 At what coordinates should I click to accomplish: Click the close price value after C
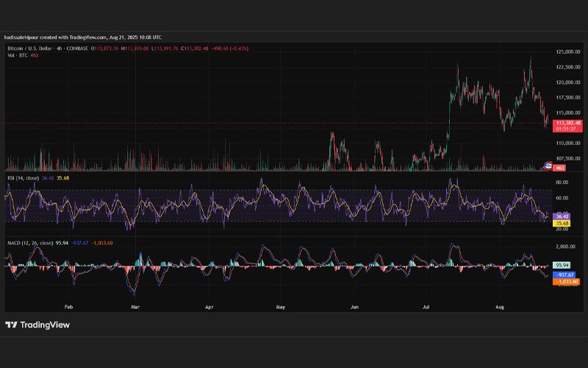tap(196, 49)
